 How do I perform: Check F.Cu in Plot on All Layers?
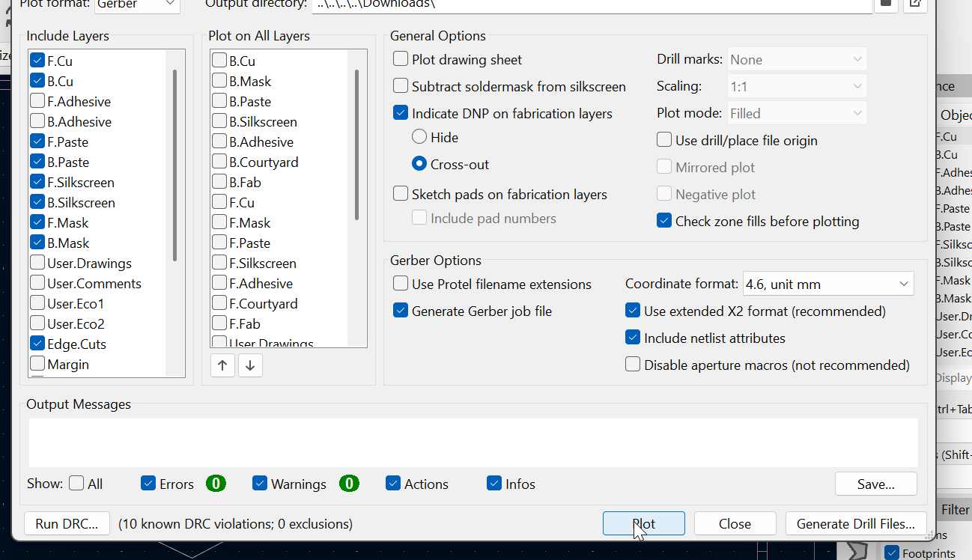[x=219, y=202]
